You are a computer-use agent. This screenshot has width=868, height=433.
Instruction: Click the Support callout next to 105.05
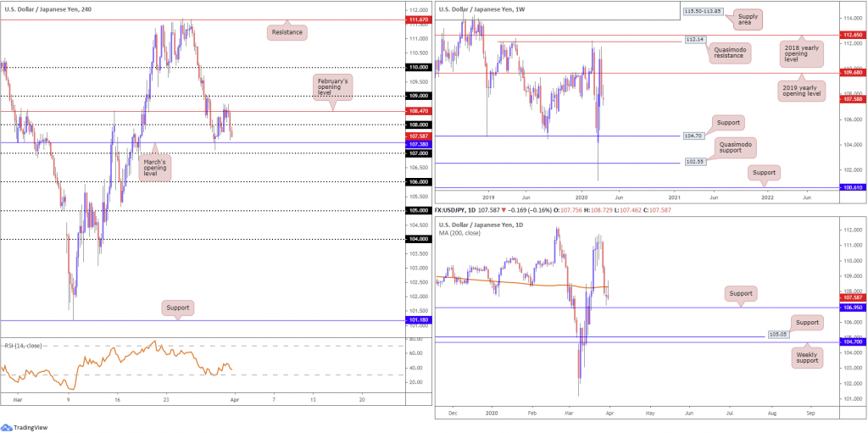pos(807,322)
